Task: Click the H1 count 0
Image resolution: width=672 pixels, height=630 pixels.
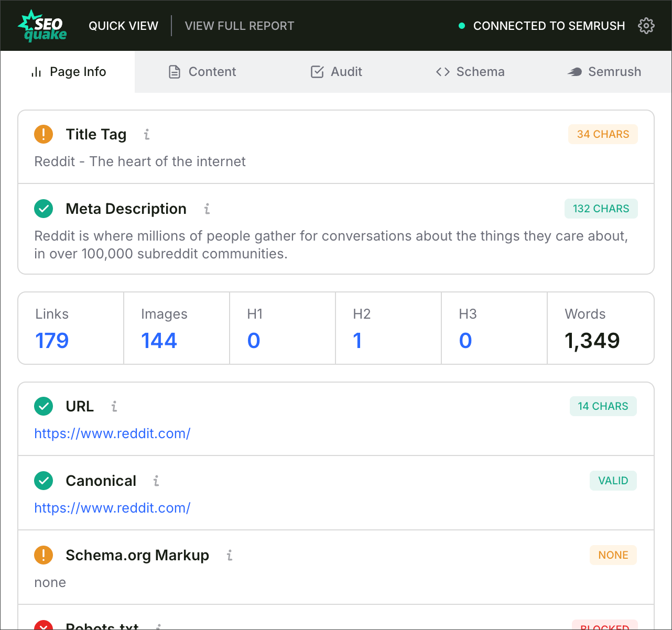Action: tap(254, 341)
